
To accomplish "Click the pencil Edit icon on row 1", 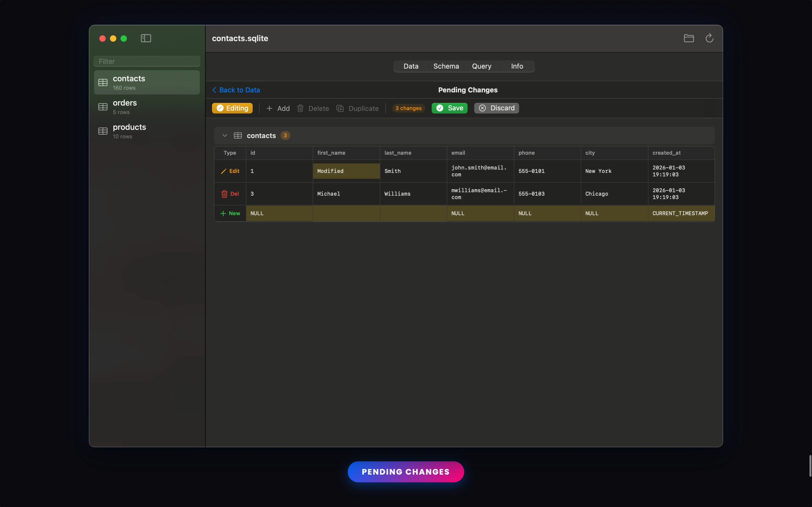I will [224, 171].
